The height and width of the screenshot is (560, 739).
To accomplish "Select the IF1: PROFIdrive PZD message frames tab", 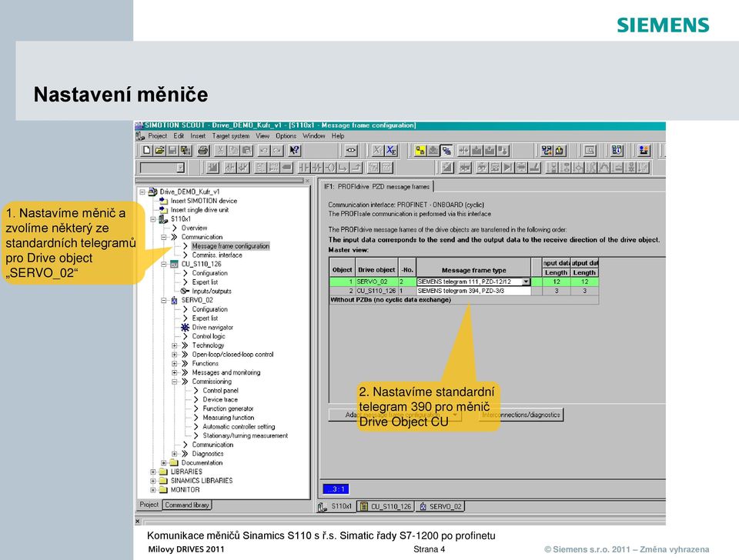I will [376, 186].
